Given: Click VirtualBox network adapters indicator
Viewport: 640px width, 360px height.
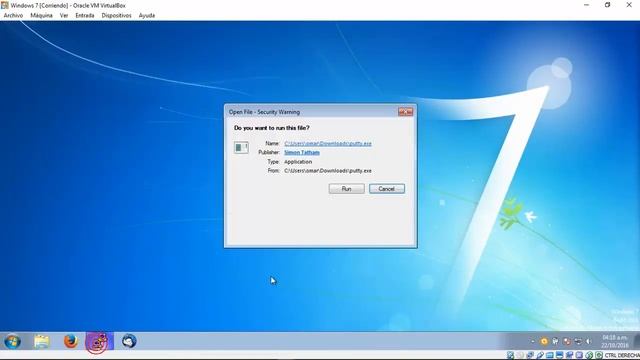Looking at the screenshot, I should coord(530,355).
